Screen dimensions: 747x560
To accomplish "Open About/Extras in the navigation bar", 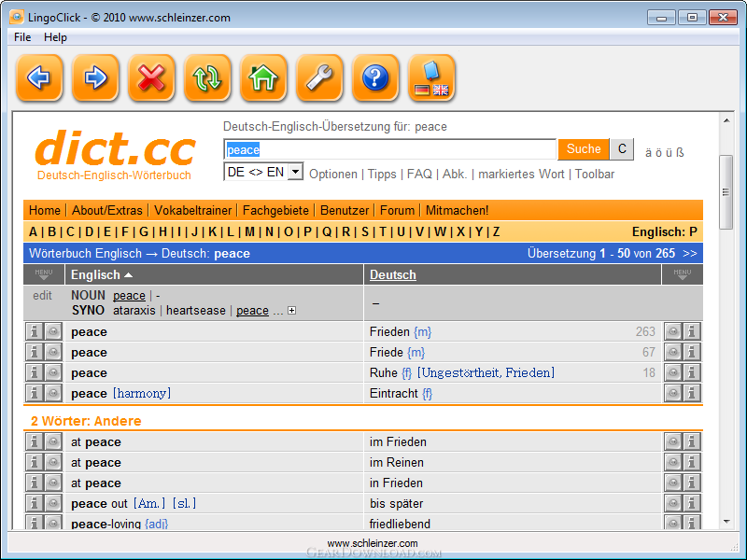I will tap(107, 210).
